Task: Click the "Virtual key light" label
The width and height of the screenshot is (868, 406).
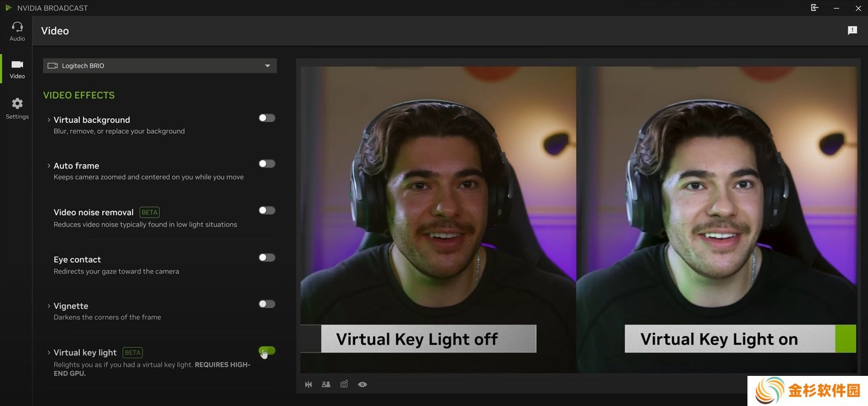Action: pos(85,352)
